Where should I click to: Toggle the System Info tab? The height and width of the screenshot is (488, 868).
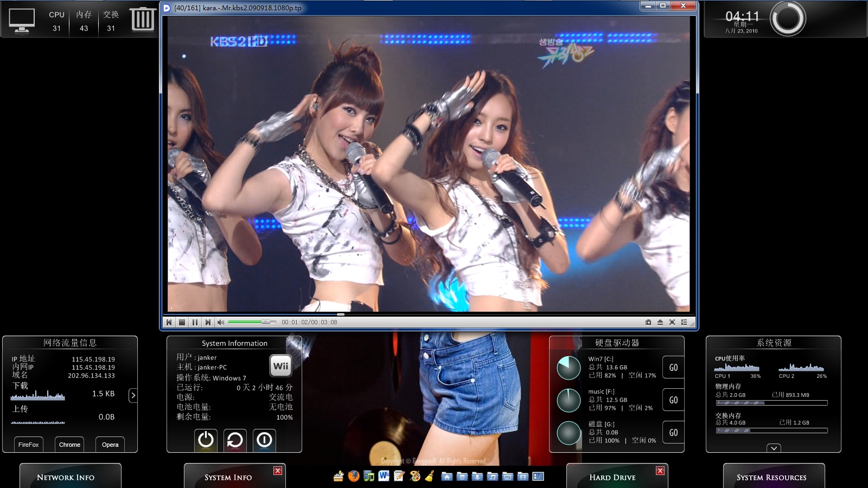click(x=235, y=476)
